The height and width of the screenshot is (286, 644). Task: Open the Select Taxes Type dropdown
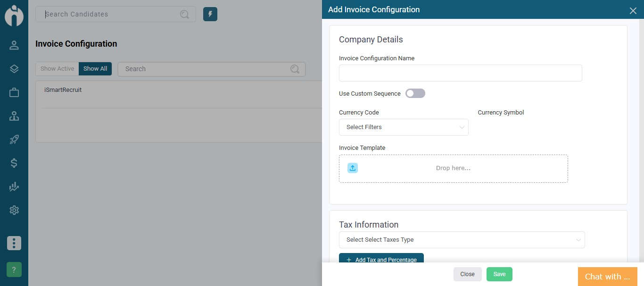coord(462,240)
